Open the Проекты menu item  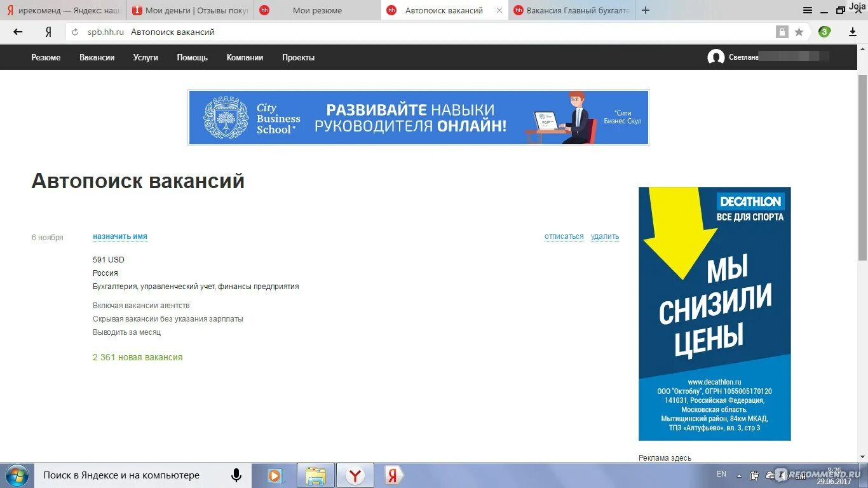coord(299,57)
